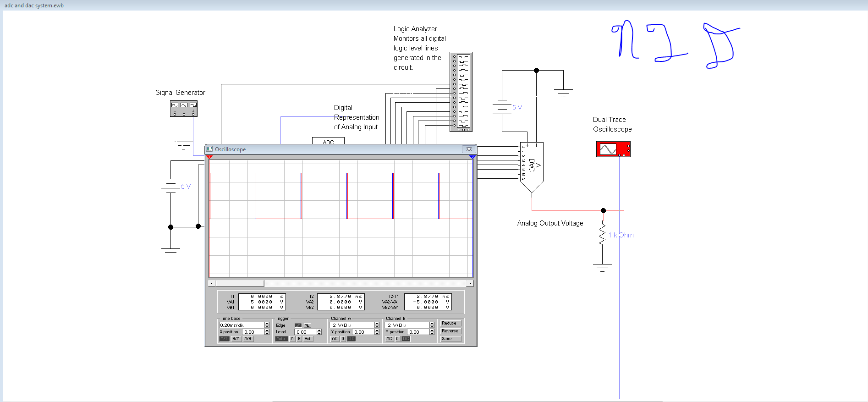This screenshot has height=402, width=868.
Task: Set Channel B coupling to DC
Action: 406,339
